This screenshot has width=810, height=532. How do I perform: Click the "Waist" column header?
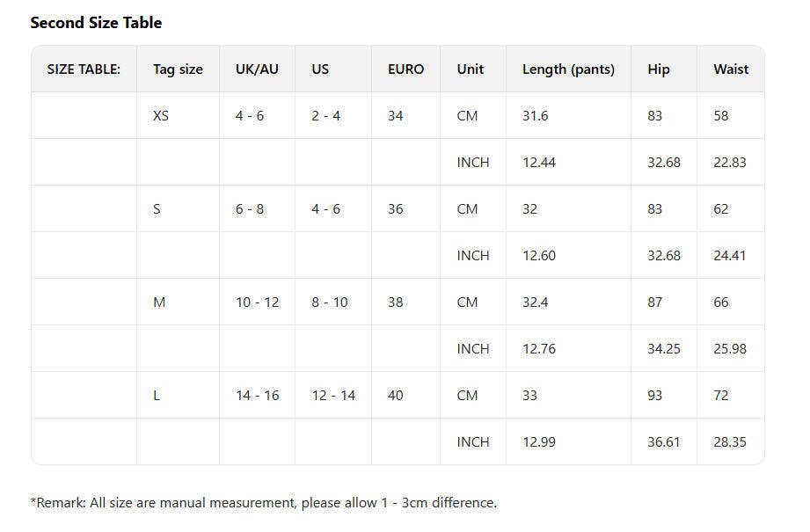(x=731, y=69)
